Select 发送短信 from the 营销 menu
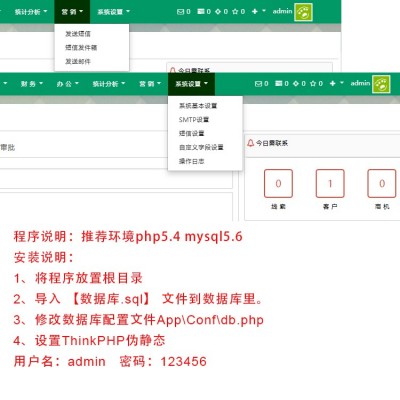The width and height of the screenshot is (400, 400). [x=78, y=34]
